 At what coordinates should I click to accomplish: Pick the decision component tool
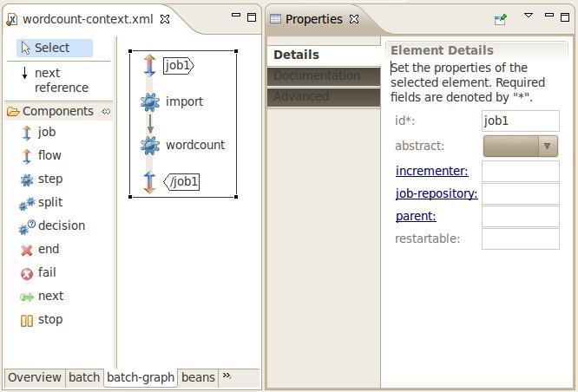point(61,225)
